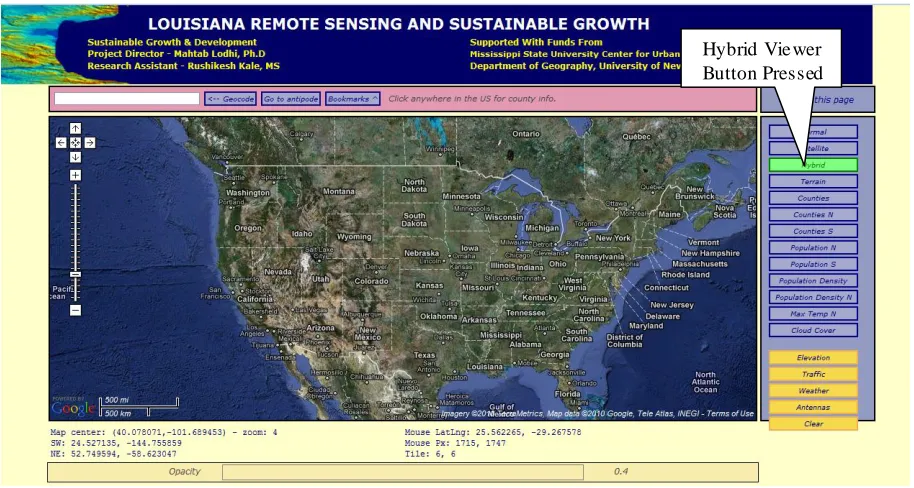Screen dimensions: 914x488
Task: Pan the map right with arrow
Action: (x=90, y=143)
